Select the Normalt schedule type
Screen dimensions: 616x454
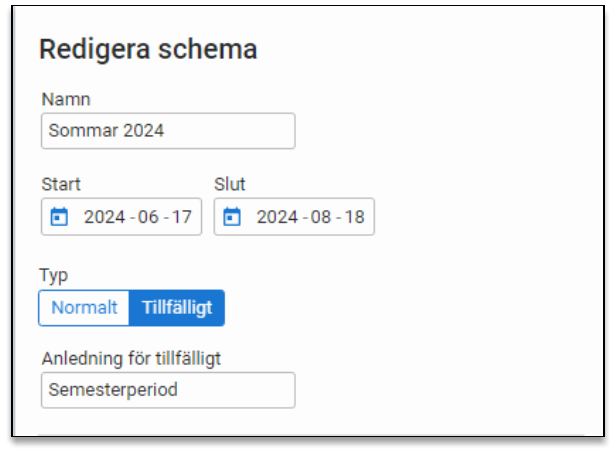[84, 308]
